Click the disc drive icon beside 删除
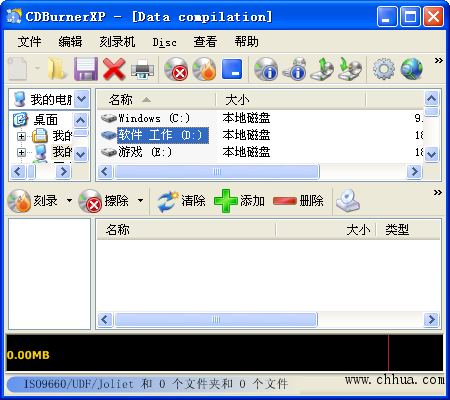 (x=348, y=201)
